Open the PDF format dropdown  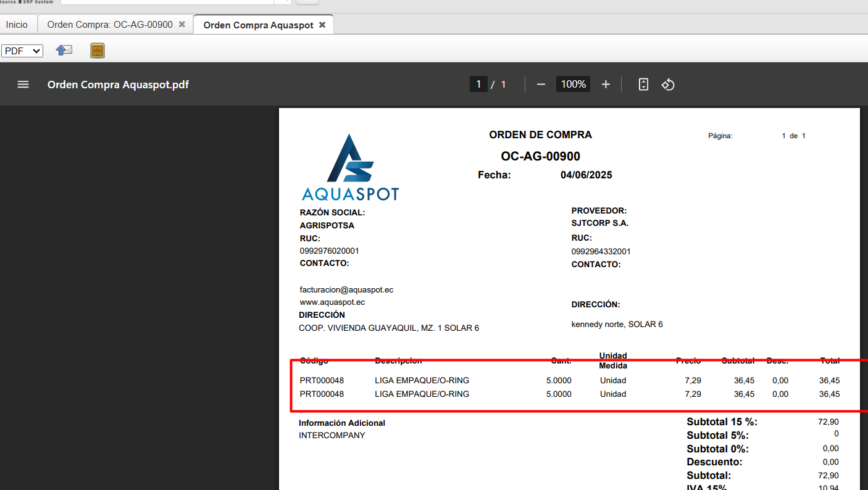tap(22, 51)
